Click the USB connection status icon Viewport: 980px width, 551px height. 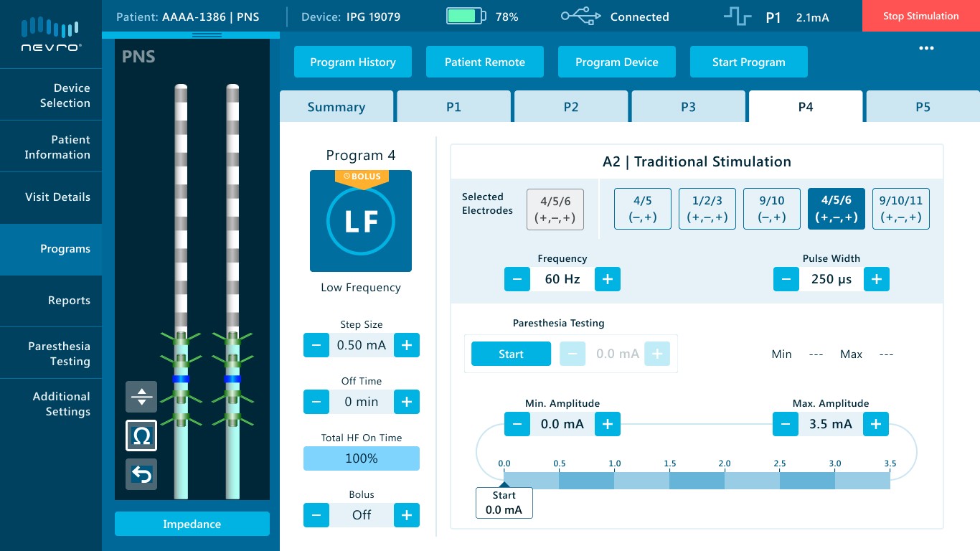580,17
